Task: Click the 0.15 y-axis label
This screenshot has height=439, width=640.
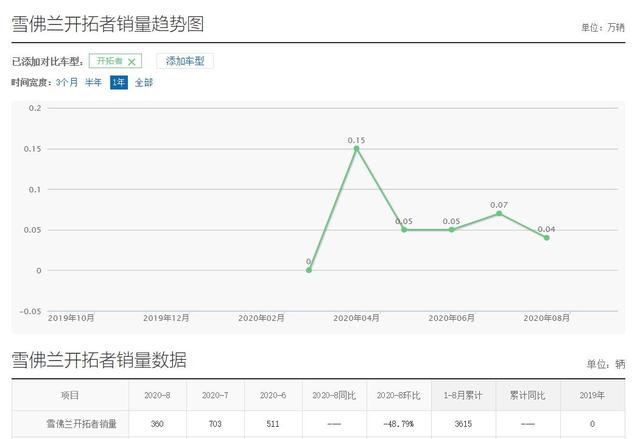Action: 33,149
